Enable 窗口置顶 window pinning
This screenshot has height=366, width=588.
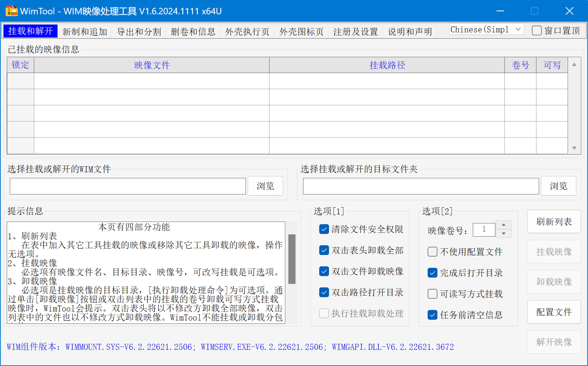pyautogui.click(x=536, y=30)
